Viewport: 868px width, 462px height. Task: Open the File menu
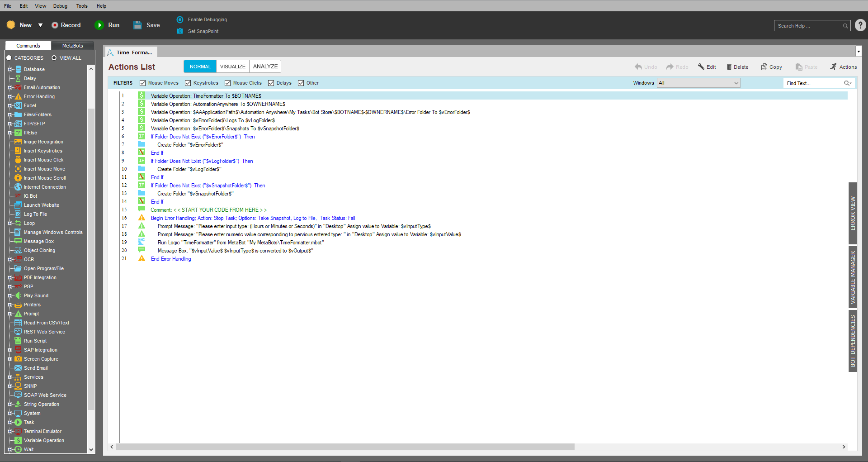tap(8, 6)
